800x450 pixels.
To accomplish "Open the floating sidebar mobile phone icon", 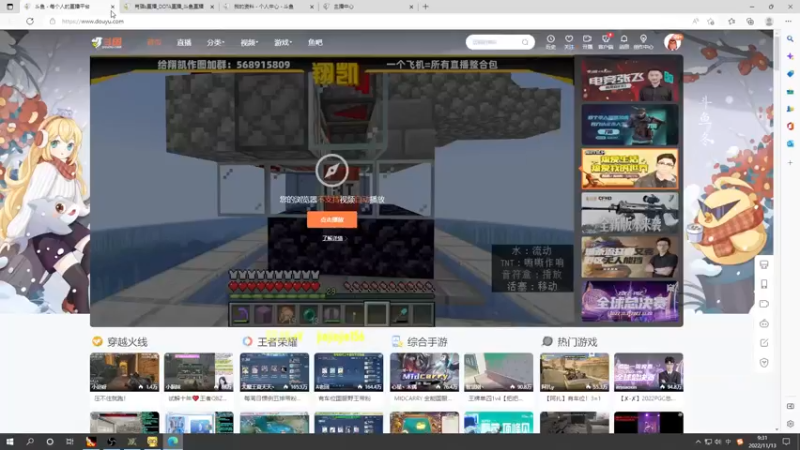I will (x=764, y=284).
